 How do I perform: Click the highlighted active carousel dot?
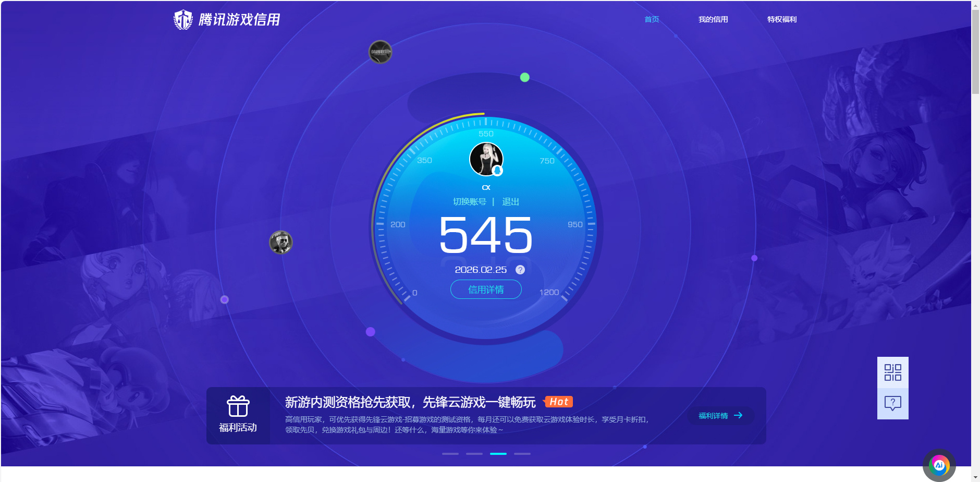(499, 454)
